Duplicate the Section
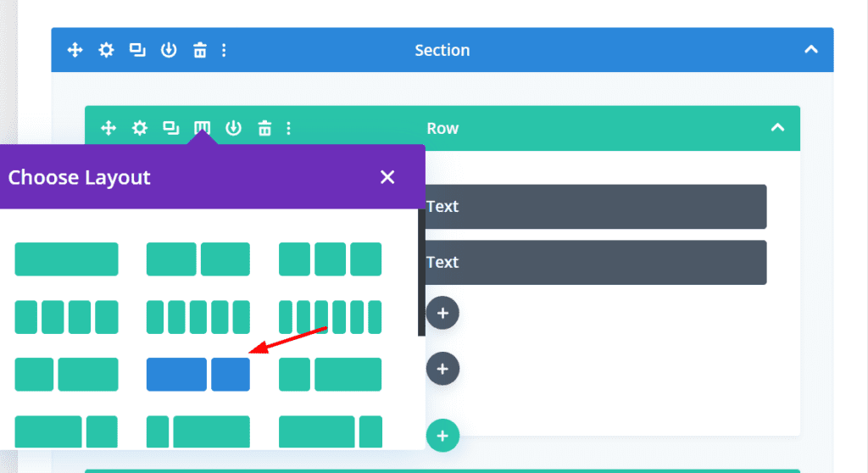This screenshot has width=868, height=473. pyautogui.click(x=137, y=50)
